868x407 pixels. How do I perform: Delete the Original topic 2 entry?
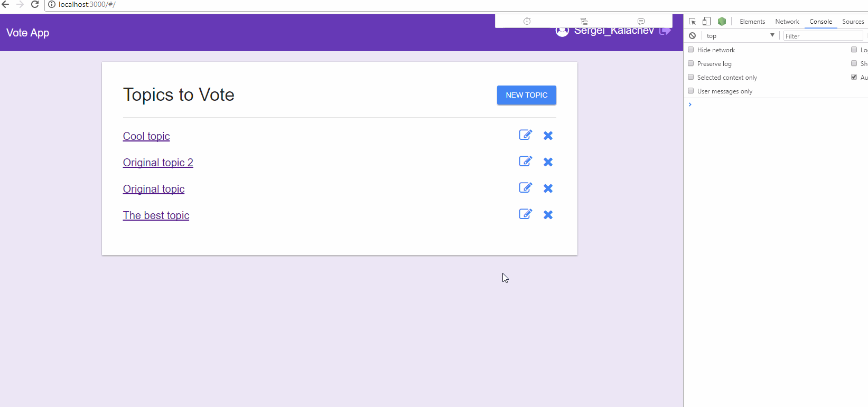548,162
